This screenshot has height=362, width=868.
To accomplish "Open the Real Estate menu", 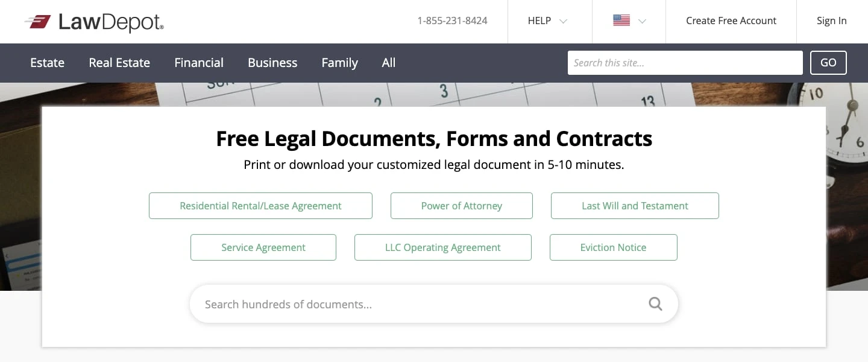I will (119, 63).
